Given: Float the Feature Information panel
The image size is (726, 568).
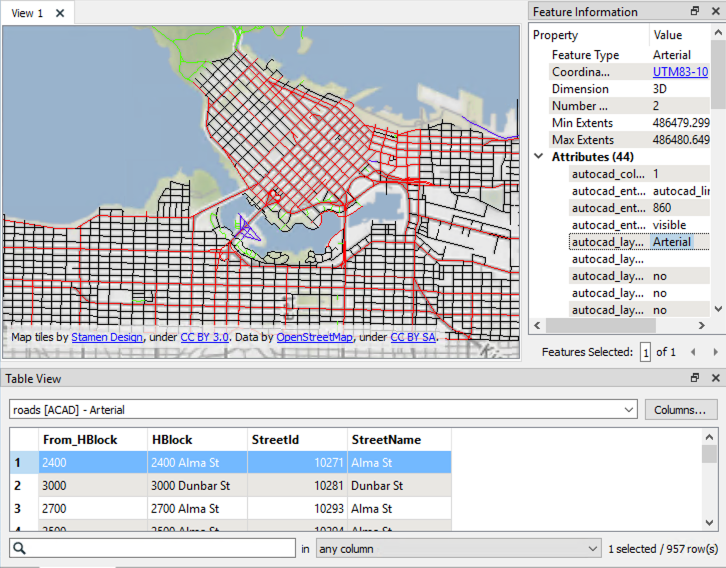Looking at the screenshot, I should [x=695, y=12].
